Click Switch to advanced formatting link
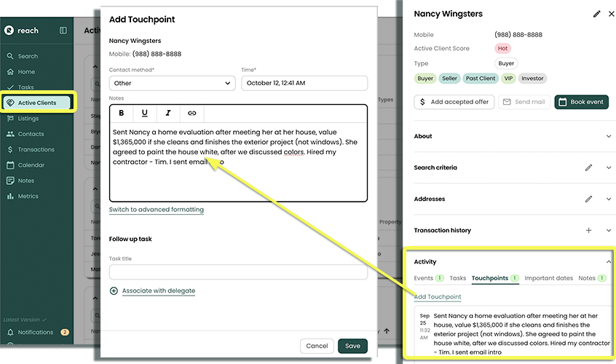 [x=156, y=210]
